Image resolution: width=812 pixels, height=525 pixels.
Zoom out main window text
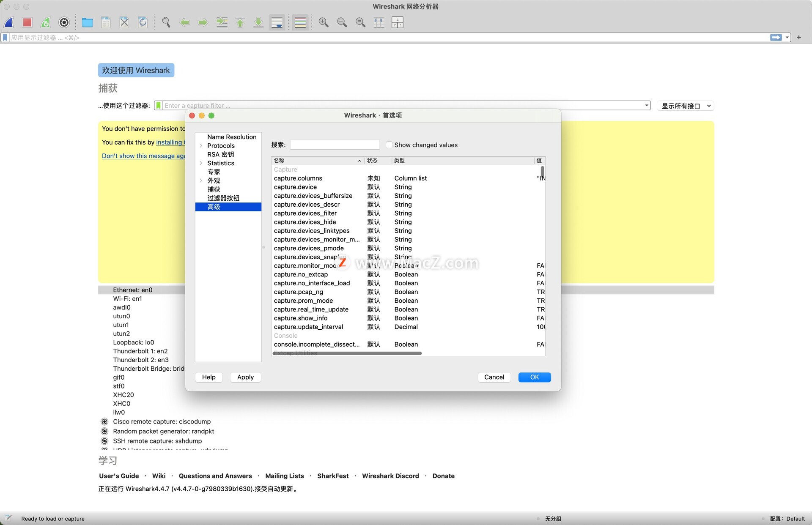tap(342, 22)
